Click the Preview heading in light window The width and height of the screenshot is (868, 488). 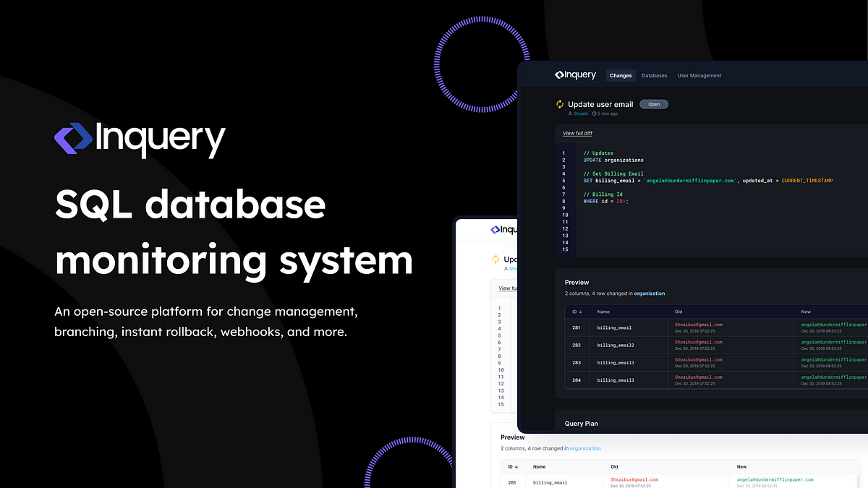[x=513, y=437]
